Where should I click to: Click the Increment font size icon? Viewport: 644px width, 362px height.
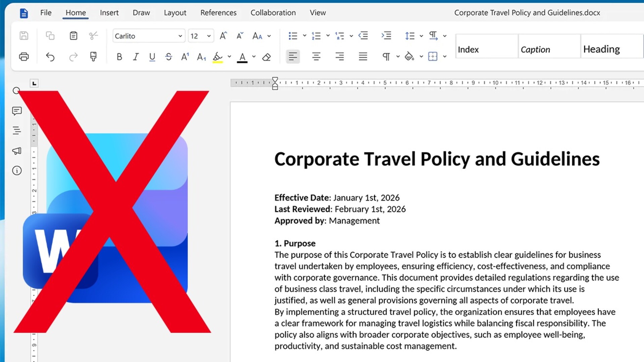(223, 36)
